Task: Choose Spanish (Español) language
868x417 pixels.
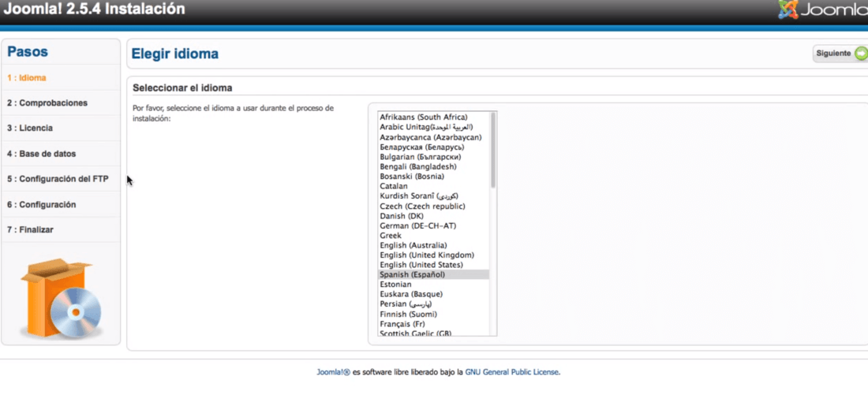Action: point(433,274)
